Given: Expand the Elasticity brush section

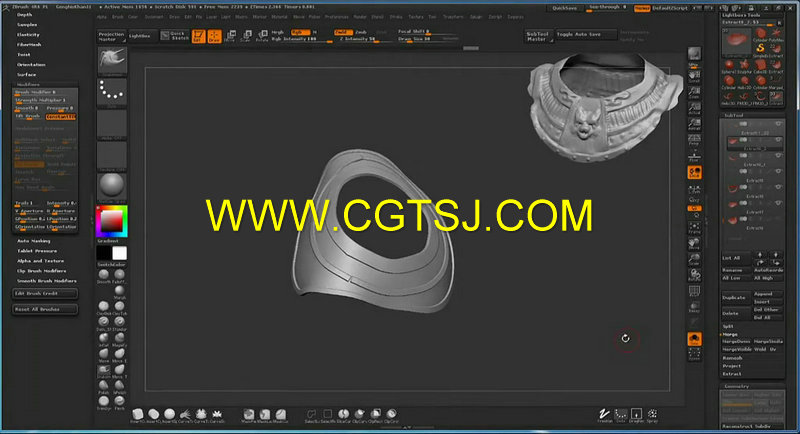Looking at the screenshot, I should point(28,35).
